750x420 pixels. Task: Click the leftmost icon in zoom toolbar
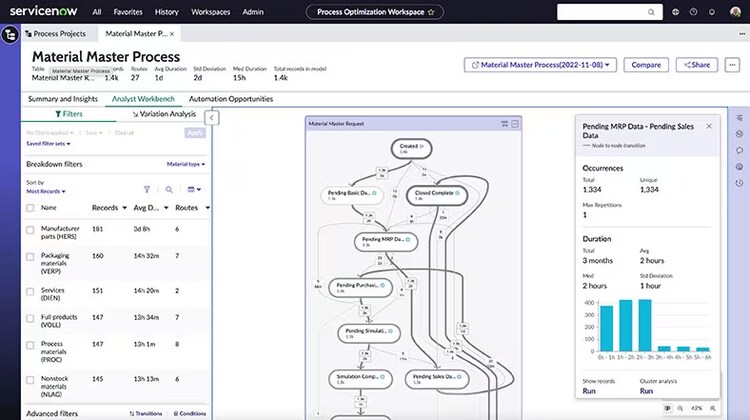coord(667,408)
